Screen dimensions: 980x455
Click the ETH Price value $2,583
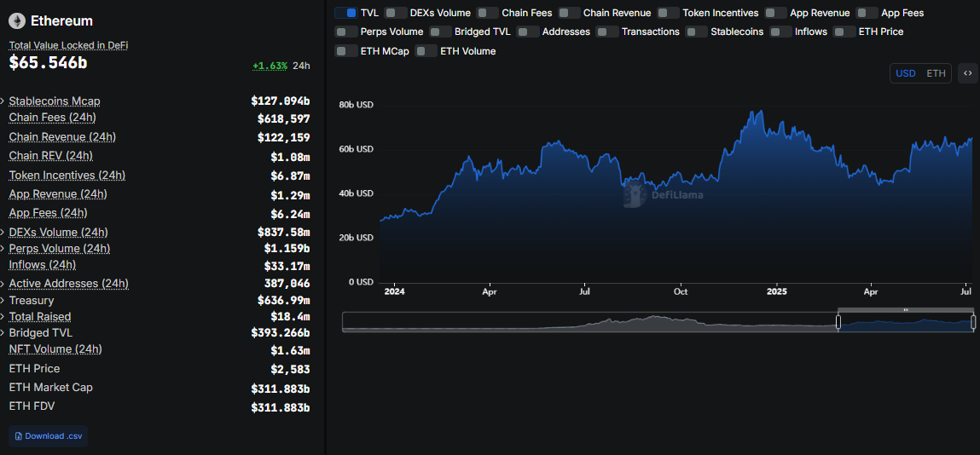[290, 369]
